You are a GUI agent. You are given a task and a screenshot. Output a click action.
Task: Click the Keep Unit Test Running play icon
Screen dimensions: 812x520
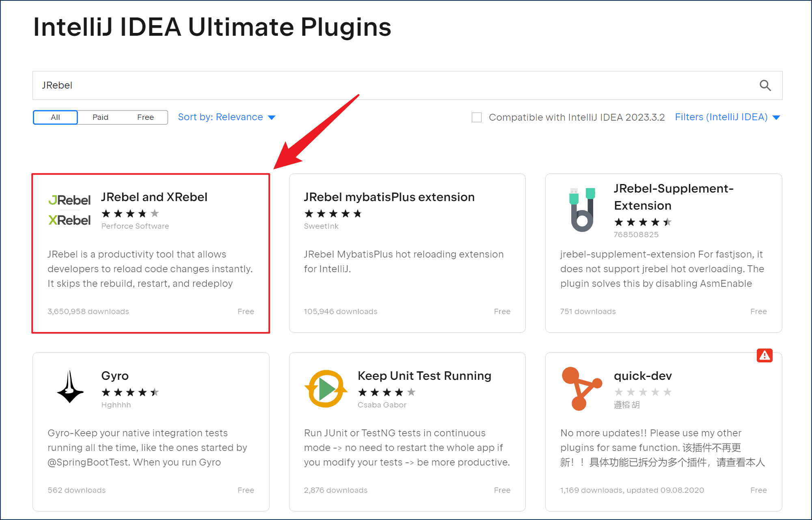pos(326,389)
